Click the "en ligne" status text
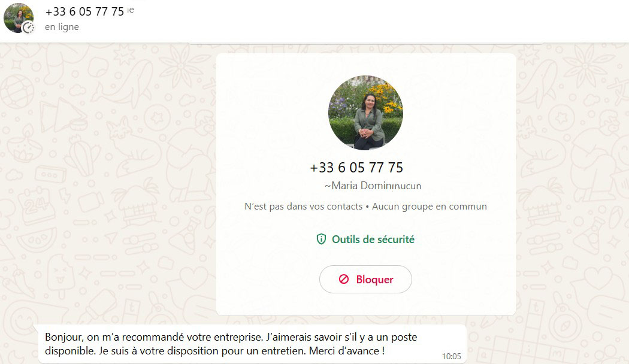The image size is (629, 364). (62, 27)
